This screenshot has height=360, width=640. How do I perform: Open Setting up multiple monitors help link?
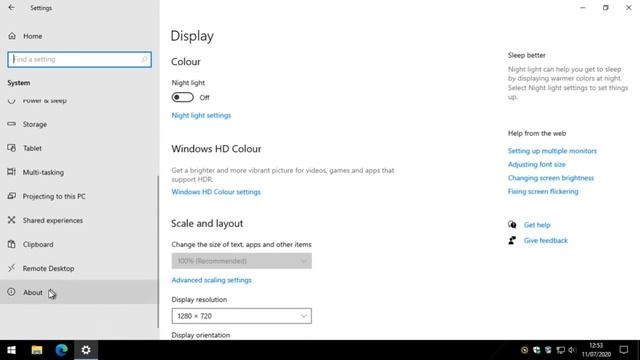[x=552, y=151]
